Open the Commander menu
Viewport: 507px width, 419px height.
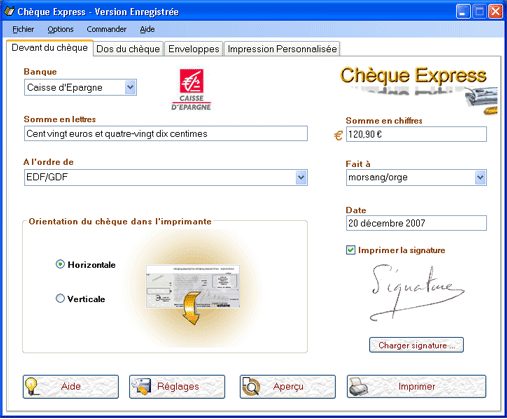pyautogui.click(x=106, y=29)
